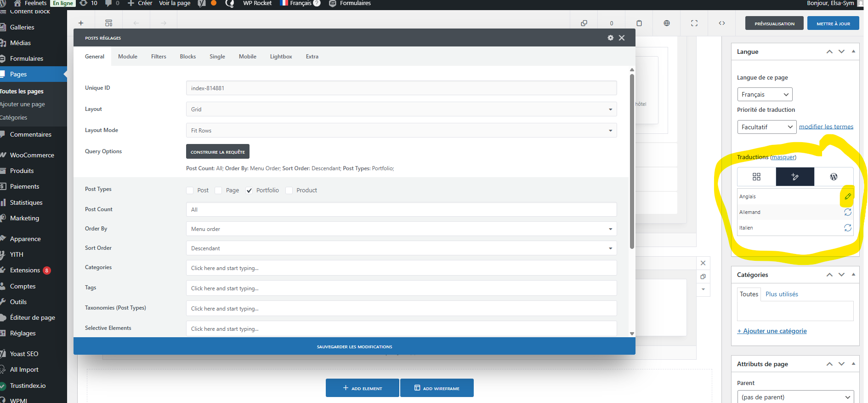Open the Extra tab
The image size is (868, 403).
click(312, 57)
